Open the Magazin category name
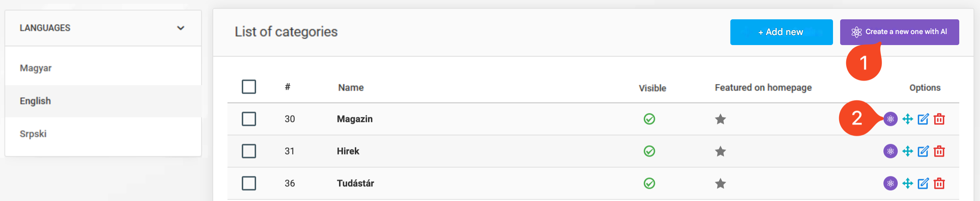The image size is (980, 201). (x=354, y=119)
